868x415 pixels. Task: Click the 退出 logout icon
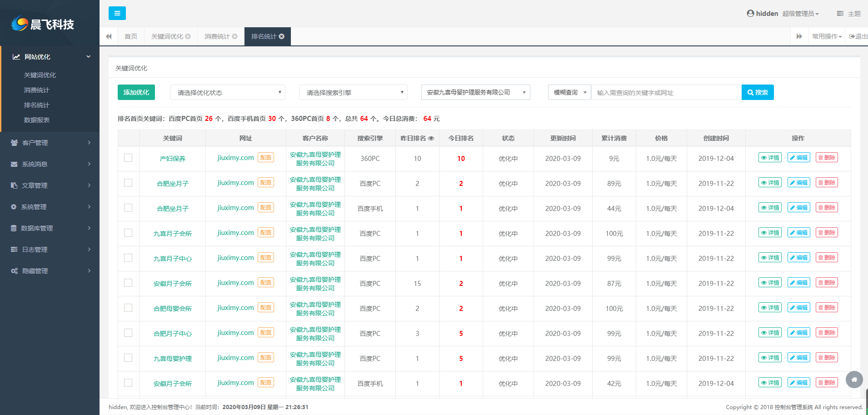tap(852, 36)
